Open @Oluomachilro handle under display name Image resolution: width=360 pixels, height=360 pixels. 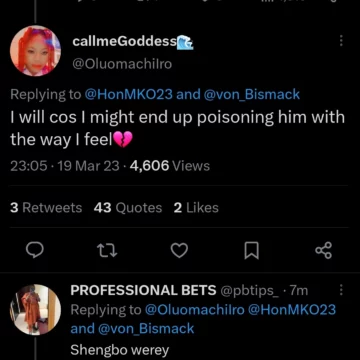(x=122, y=64)
